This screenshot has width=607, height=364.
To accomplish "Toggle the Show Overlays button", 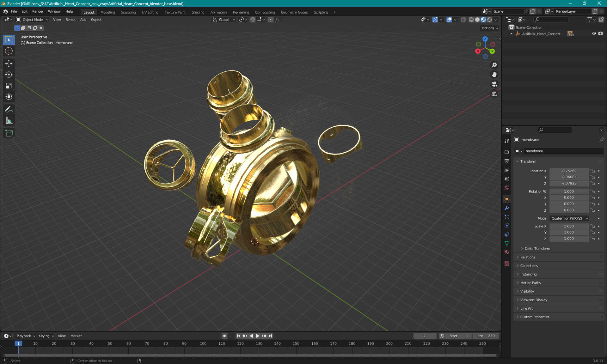I will tap(449, 20).
